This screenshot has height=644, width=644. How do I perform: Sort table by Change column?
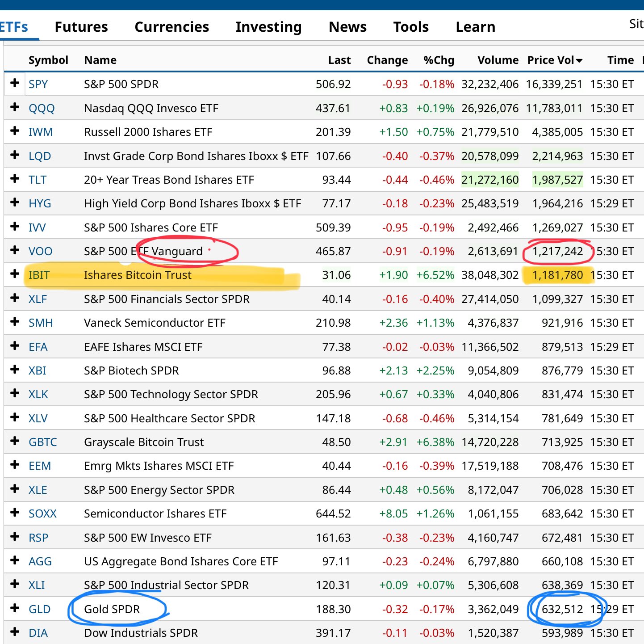click(387, 60)
